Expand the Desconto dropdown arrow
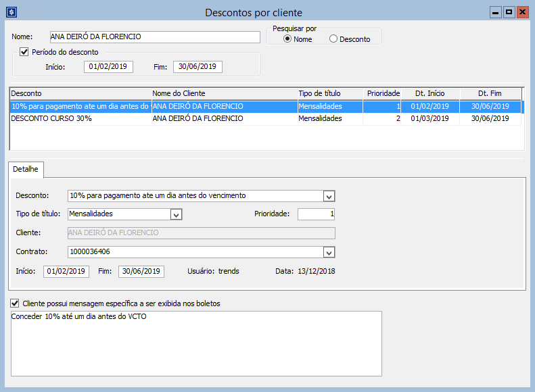Image resolution: width=535 pixels, height=392 pixels. [329, 196]
